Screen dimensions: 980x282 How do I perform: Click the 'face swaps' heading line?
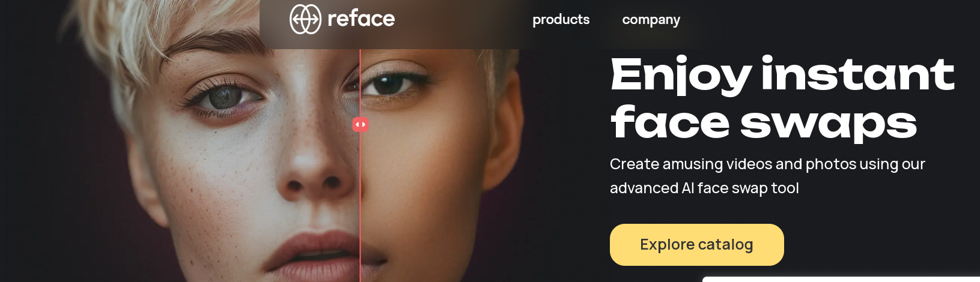764,122
